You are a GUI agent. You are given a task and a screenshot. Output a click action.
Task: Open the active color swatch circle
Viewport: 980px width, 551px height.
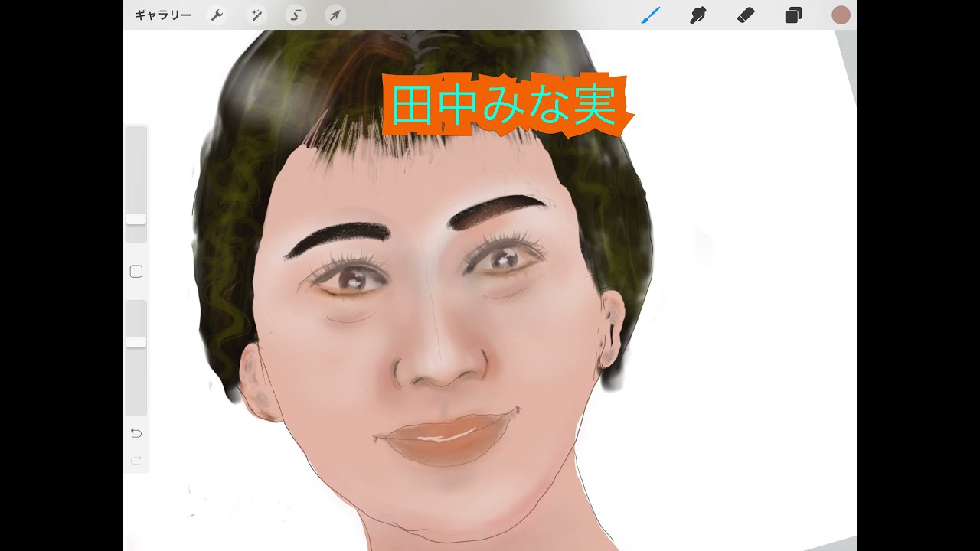(x=841, y=15)
